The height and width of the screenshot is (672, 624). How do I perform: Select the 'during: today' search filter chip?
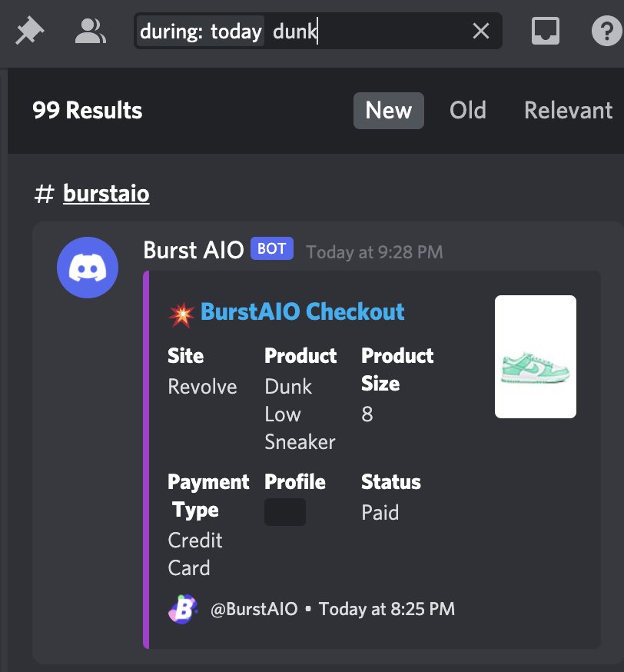click(201, 32)
